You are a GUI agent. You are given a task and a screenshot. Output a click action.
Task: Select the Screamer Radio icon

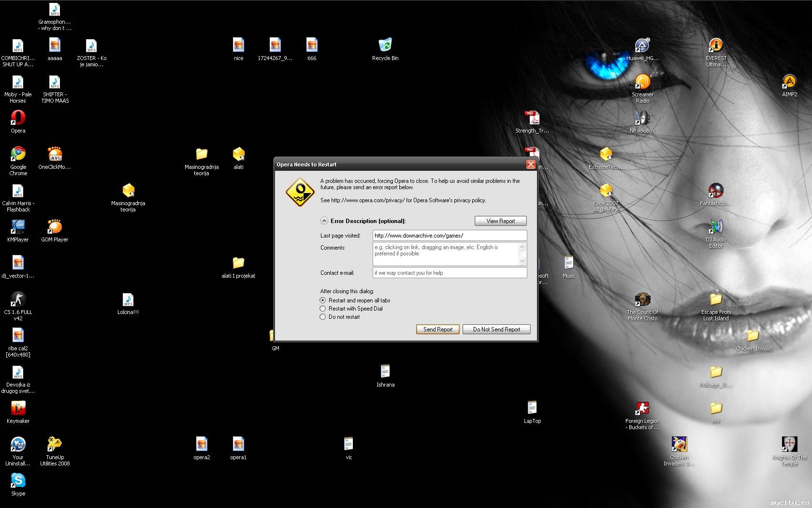click(642, 82)
